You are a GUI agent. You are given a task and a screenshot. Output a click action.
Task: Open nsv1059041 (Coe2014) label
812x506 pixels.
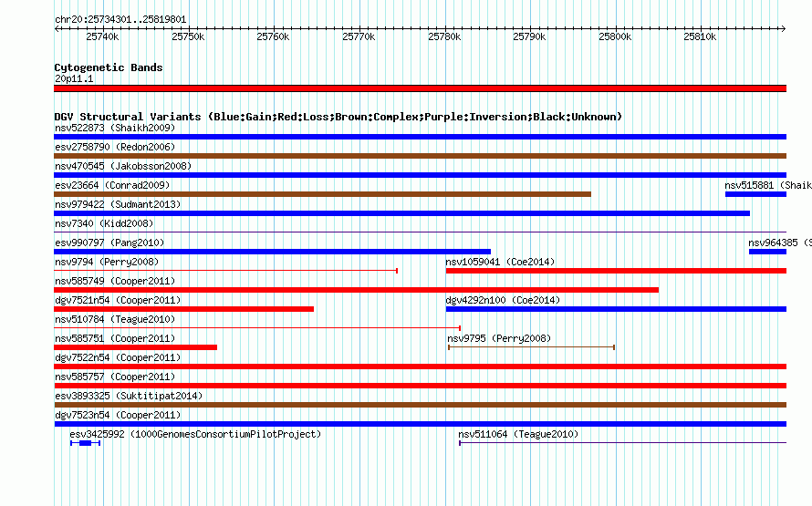click(500, 262)
